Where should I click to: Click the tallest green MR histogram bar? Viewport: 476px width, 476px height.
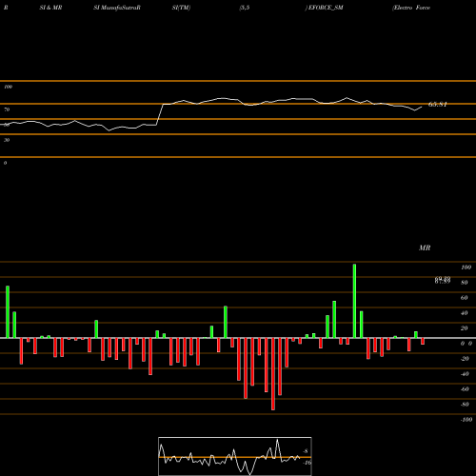(354, 301)
